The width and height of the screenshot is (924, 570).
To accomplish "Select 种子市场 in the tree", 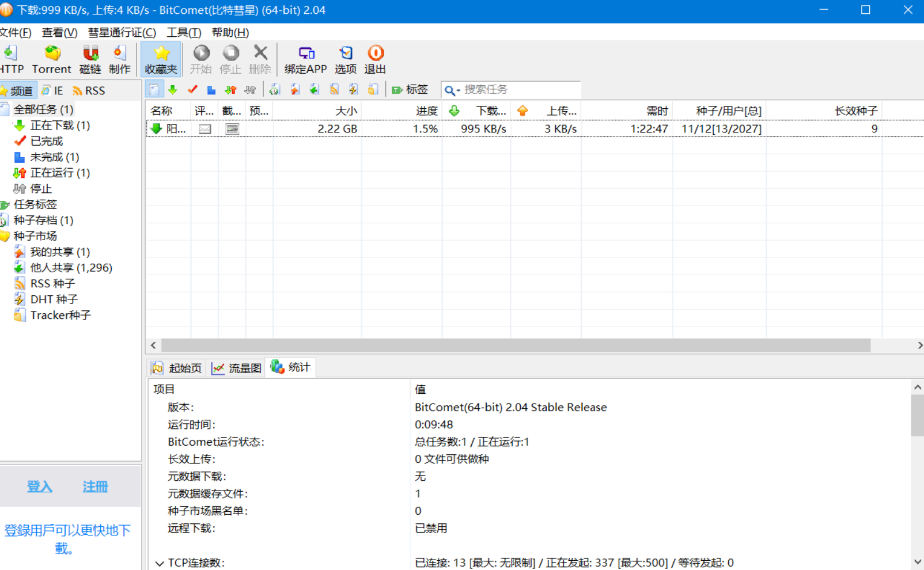I will [x=35, y=236].
